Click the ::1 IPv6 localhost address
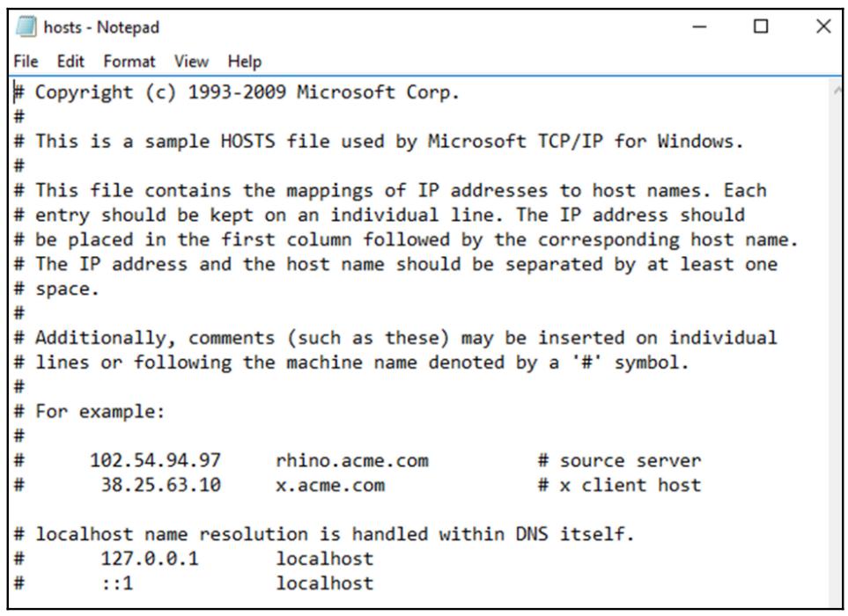Image resolution: width=848 pixels, height=616 pixels. tap(117, 583)
